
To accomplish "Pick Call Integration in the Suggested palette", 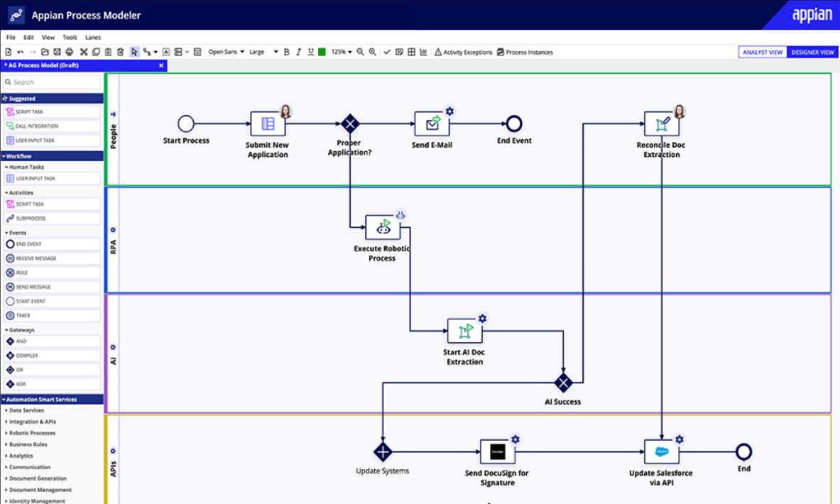I will pyautogui.click(x=52, y=126).
